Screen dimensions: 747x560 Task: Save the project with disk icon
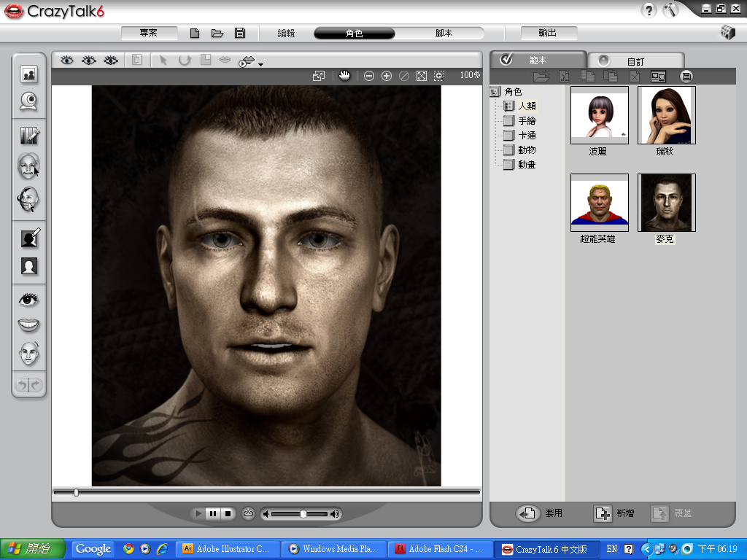239,33
